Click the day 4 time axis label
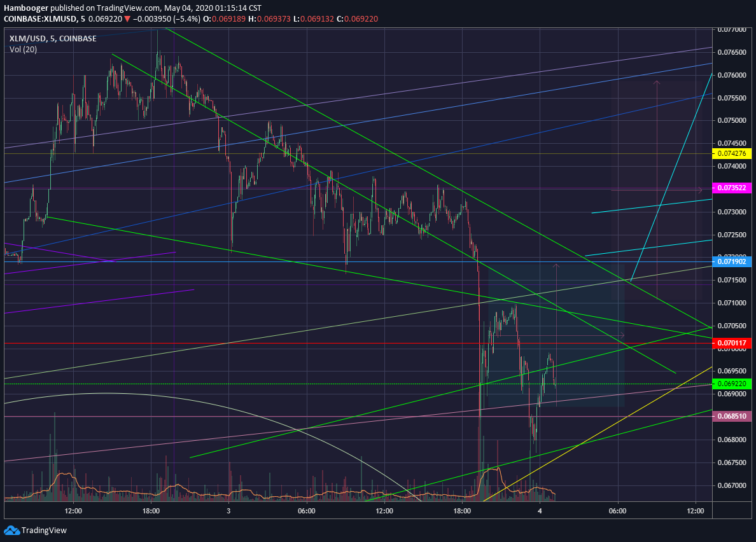This screenshot has height=542, width=756. [540, 511]
